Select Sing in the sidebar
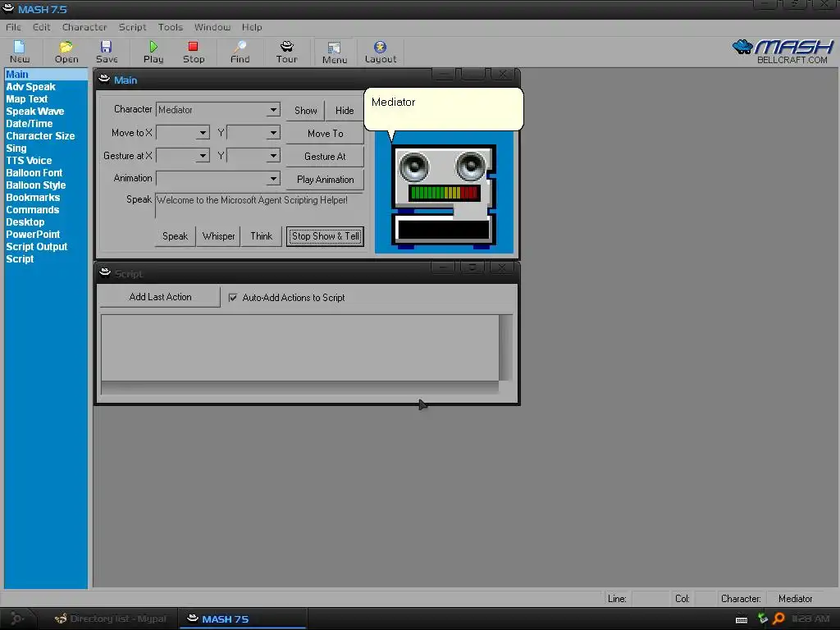This screenshot has height=630, width=840. coord(16,148)
